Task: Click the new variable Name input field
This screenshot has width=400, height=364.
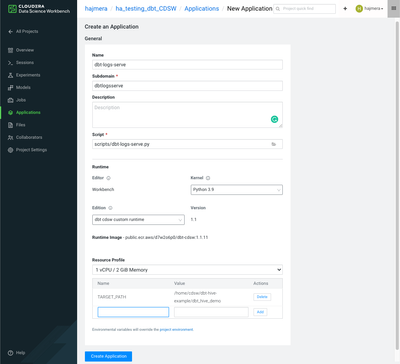Action: [133, 312]
